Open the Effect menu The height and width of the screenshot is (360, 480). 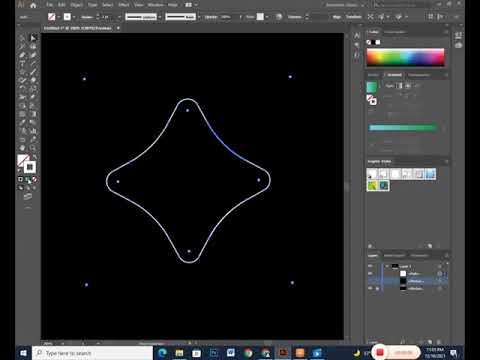coord(124,5)
